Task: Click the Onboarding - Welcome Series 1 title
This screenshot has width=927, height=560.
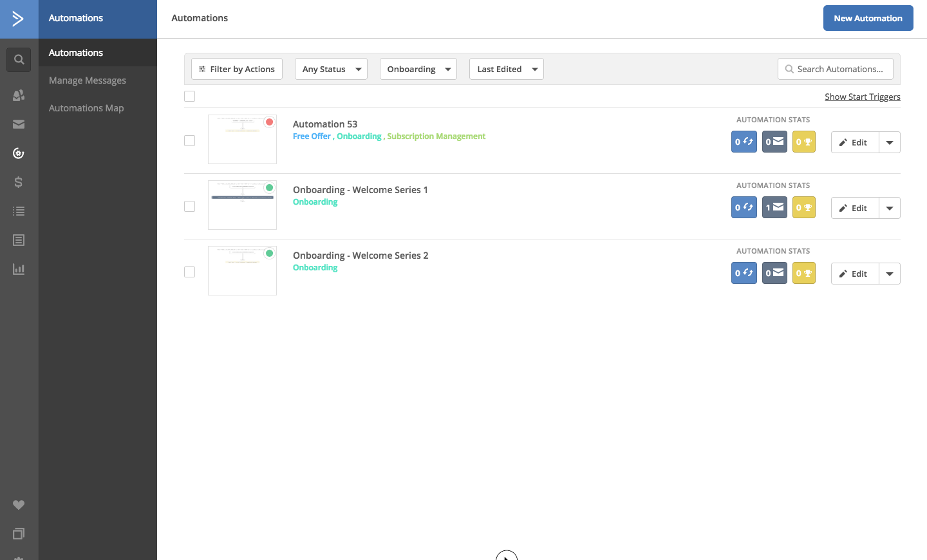Action: (x=360, y=190)
